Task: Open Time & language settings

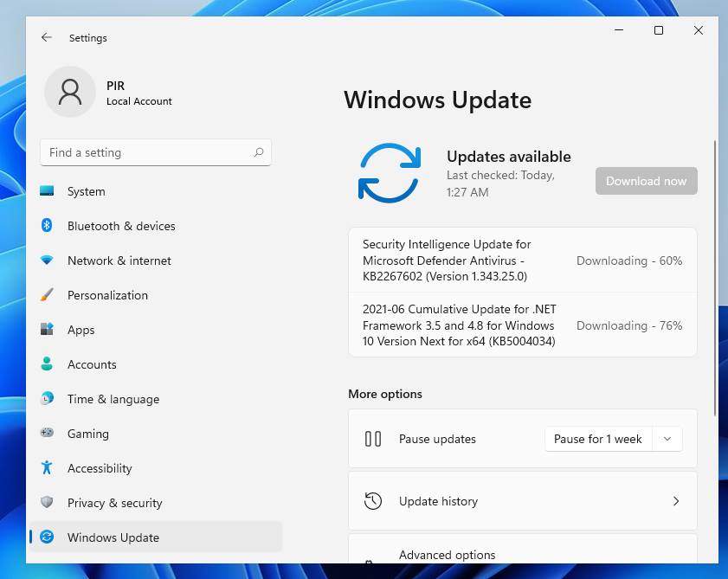Action: pyautogui.click(x=156, y=399)
